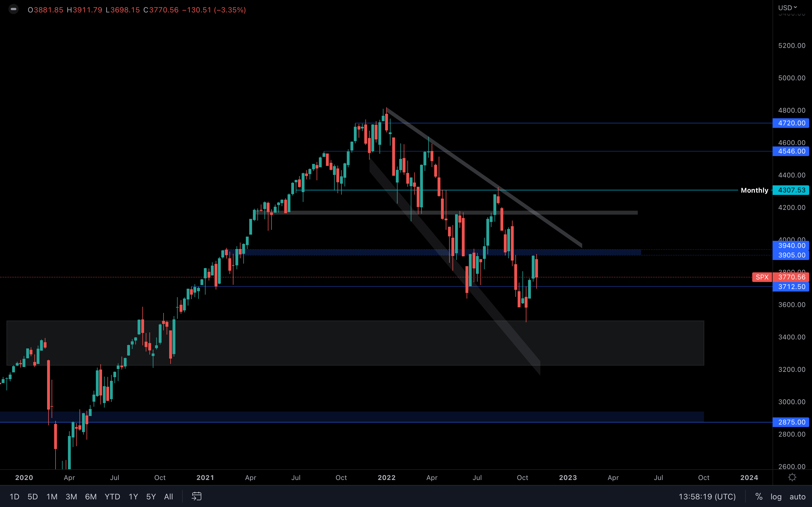Toggle percent scale mode
This screenshot has height=507, width=812.
[x=759, y=497]
